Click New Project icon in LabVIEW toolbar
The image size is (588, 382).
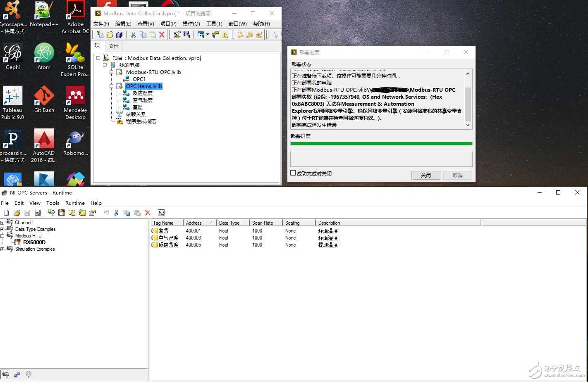pos(100,35)
